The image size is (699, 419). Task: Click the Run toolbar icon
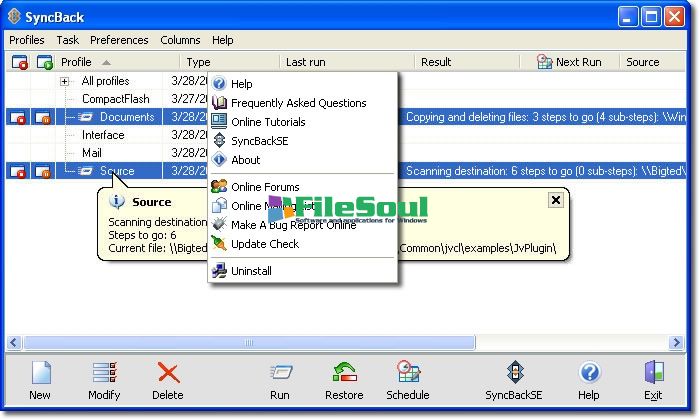coord(280,373)
